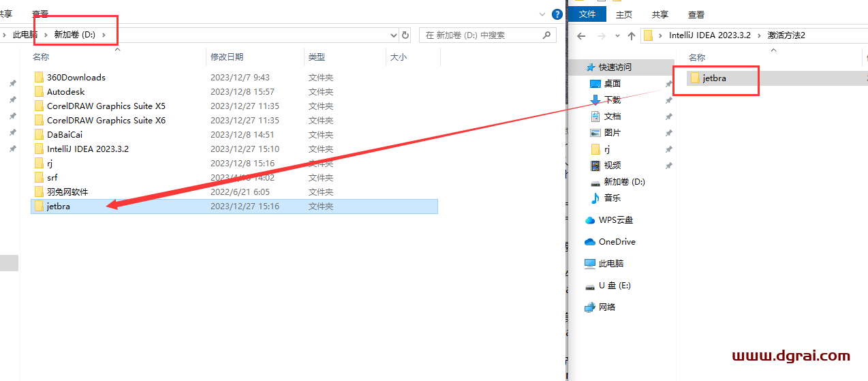Viewport: 868px width, 381px height.
Task: Open OneDrive in navigation pane
Action: [610, 241]
